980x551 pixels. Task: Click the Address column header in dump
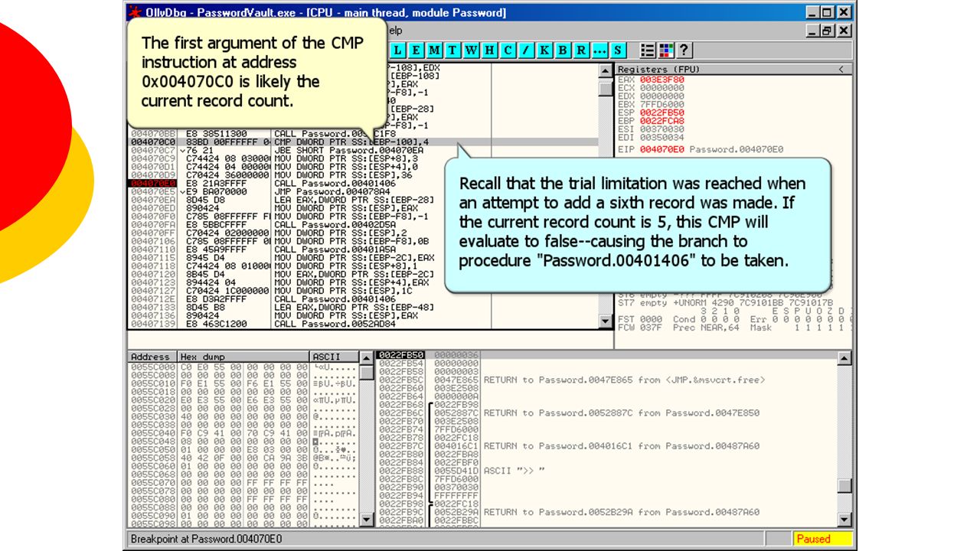(152, 357)
